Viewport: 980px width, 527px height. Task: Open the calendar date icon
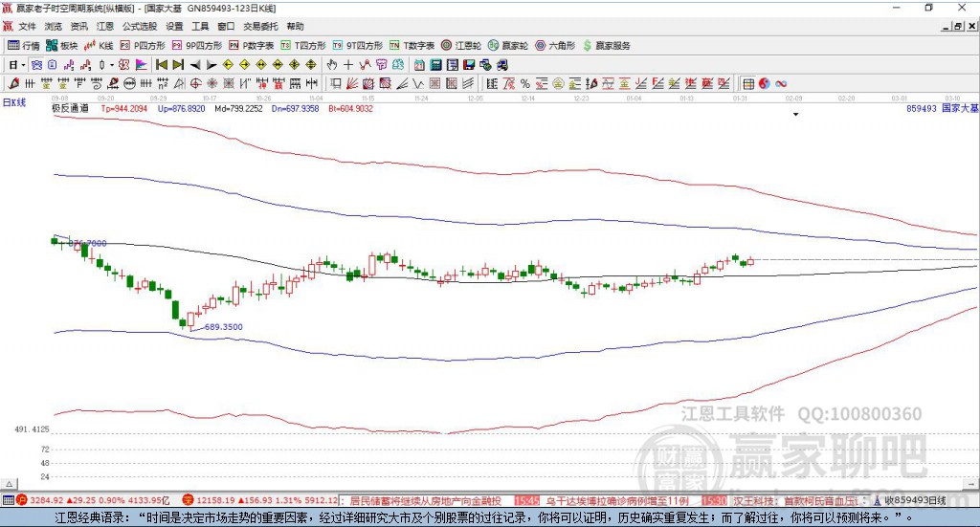[x=419, y=65]
